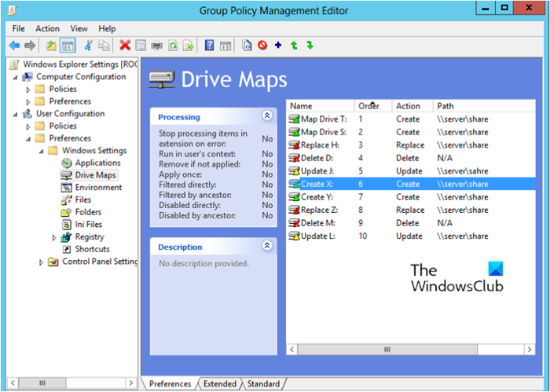This screenshot has width=550, height=392.
Task: Open the View menu
Action: coord(79,28)
